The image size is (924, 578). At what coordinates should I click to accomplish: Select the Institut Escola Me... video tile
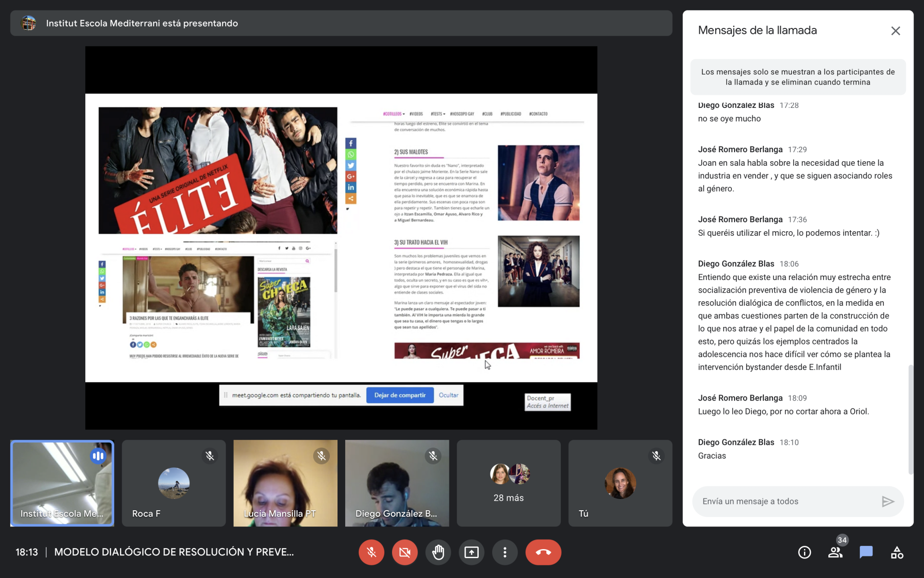(x=62, y=483)
